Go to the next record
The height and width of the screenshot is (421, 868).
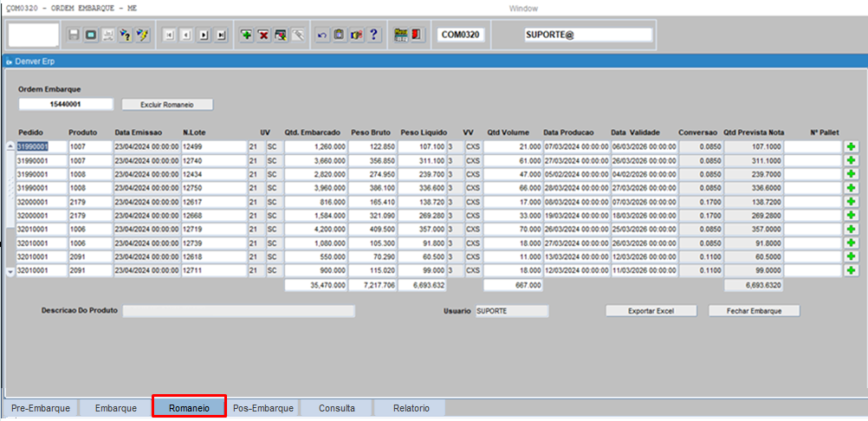[204, 36]
